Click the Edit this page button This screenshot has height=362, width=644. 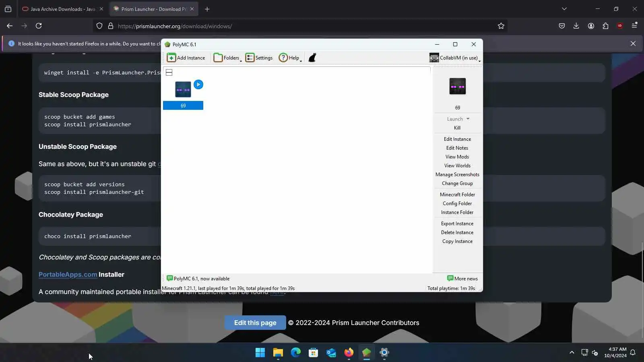(255, 323)
